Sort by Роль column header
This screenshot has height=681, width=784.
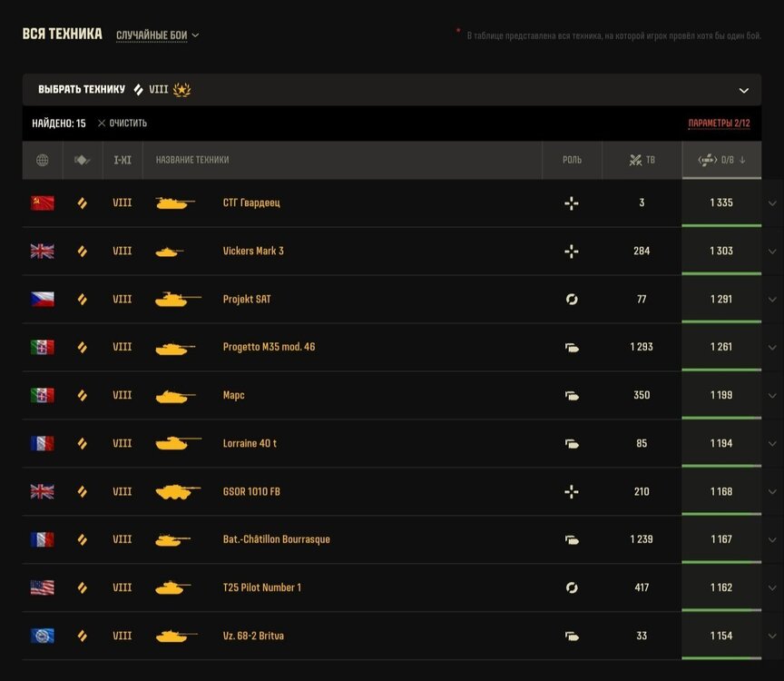(x=572, y=160)
